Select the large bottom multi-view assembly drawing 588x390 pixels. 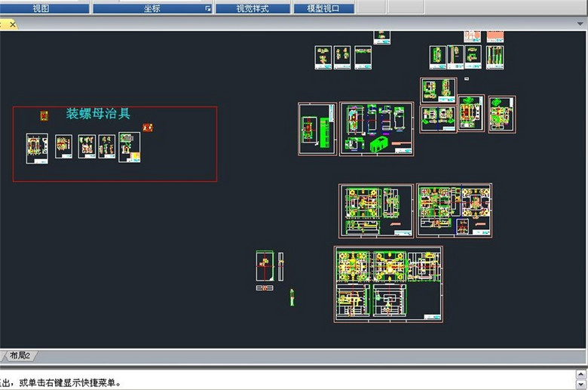point(388,284)
